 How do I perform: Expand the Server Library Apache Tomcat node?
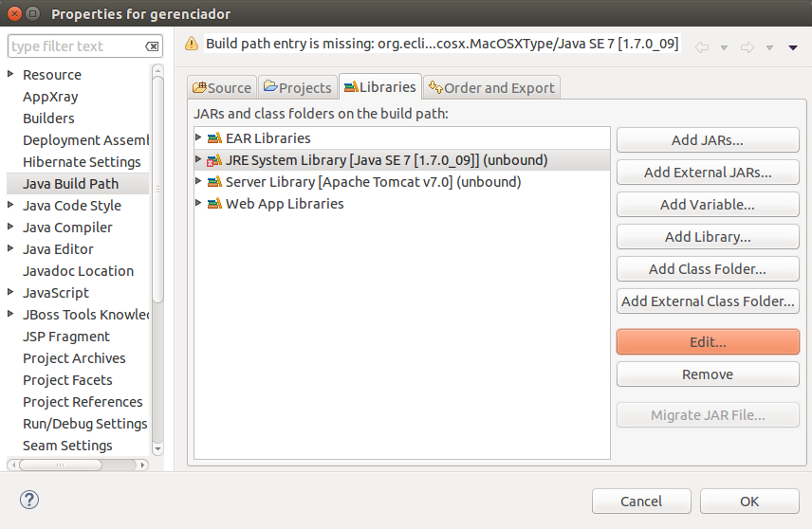tap(198, 181)
